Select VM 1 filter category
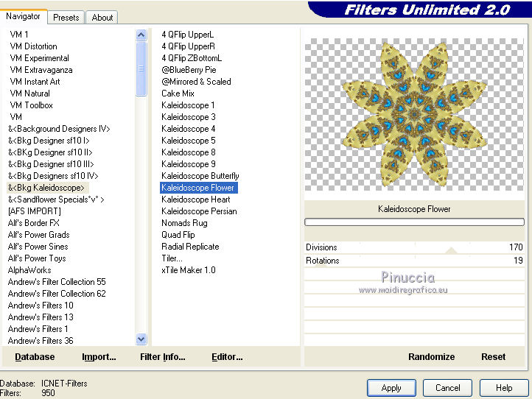The image size is (532, 399). point(19,35)
